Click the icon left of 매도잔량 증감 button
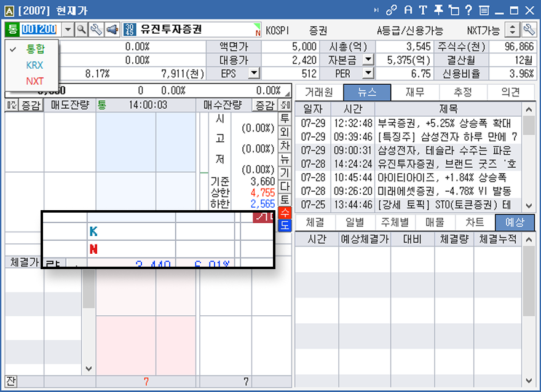This screenshot has height=392, width=541. click(12, 105)
